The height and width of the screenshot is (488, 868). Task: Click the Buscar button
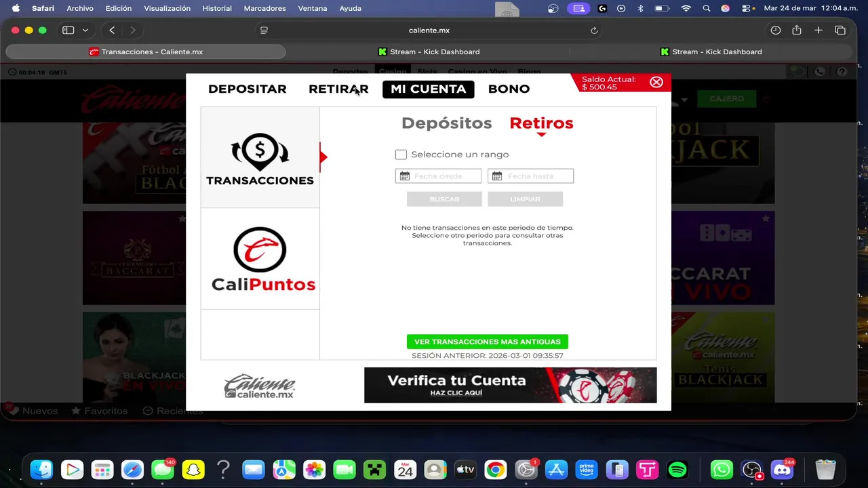[x=444, y=199]
